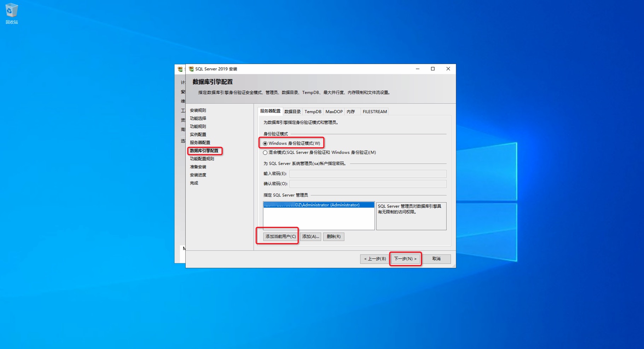Image resolution: width=644 pixels, height=349 pixels.
Task: Minimize the SQL Server 2019 setup window
Action: 418,69
